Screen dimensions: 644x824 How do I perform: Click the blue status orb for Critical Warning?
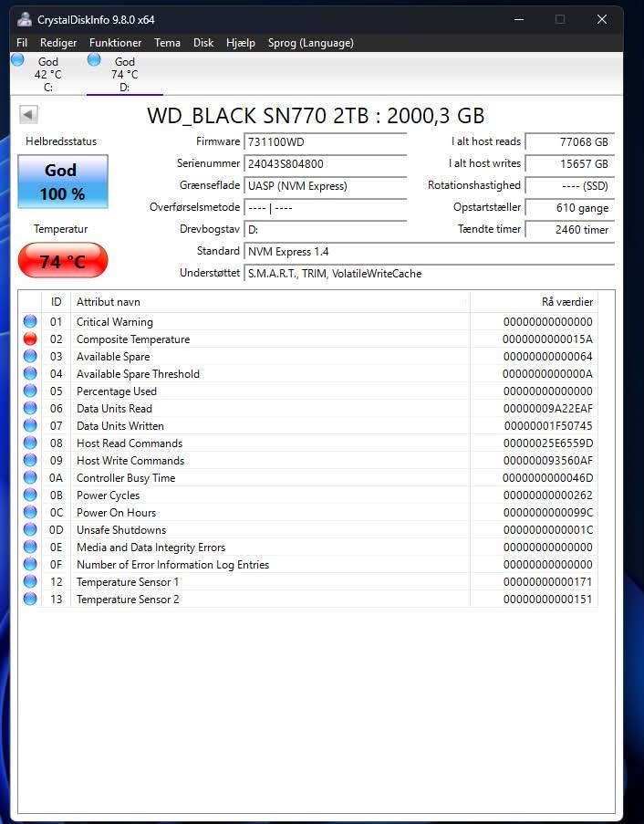click(30, 321)
